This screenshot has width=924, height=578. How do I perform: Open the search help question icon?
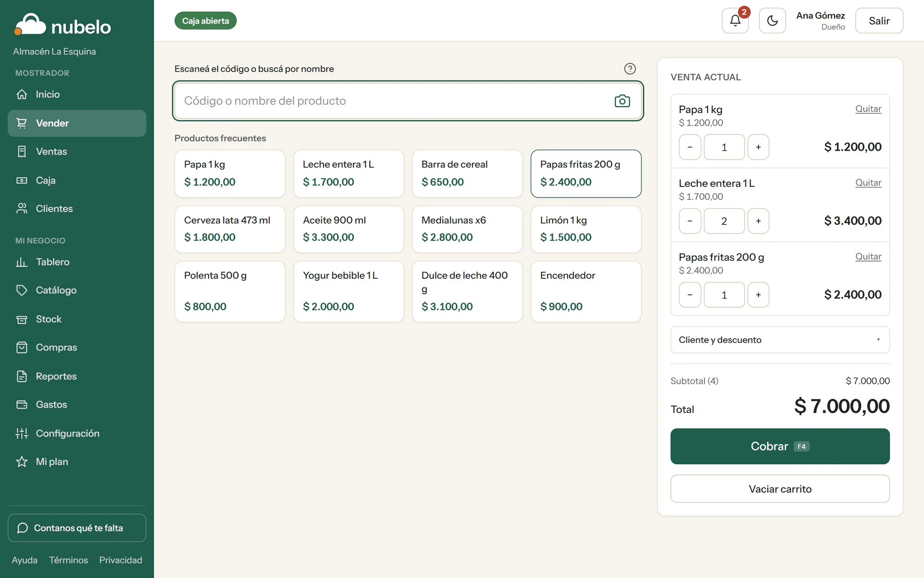629,69
